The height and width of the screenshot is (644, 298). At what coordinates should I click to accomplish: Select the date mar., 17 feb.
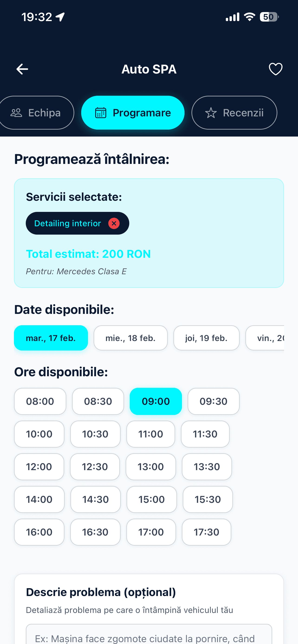(51, 338)
